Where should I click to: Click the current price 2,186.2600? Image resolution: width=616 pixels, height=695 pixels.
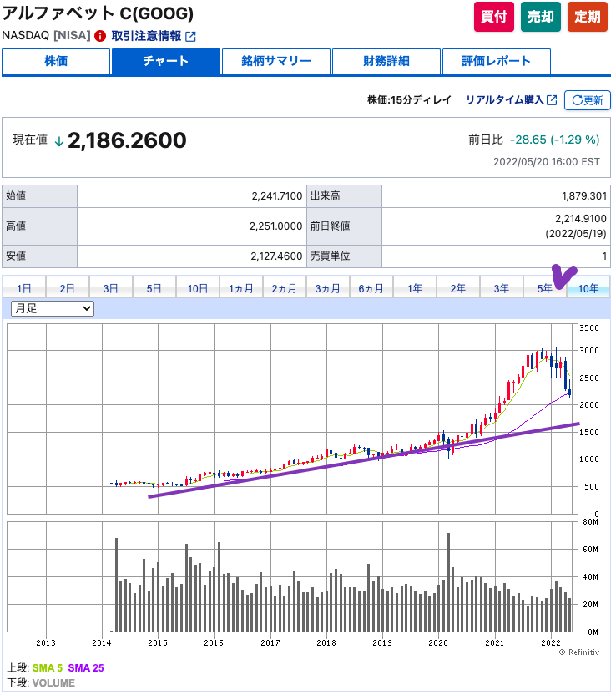(127, 140)
